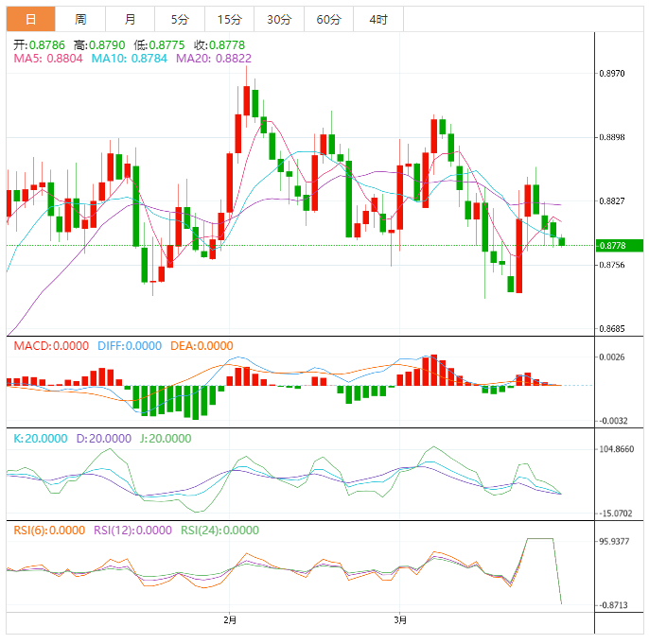Open the 30分 timeframe tab
The height and width of the screenshot is (644, 649).
(x=279, y=19)
